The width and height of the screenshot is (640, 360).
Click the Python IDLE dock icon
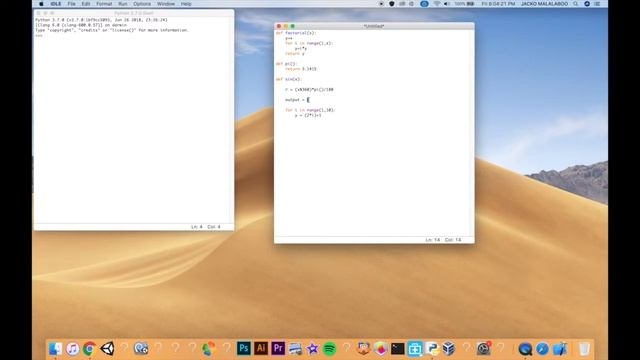[x=432, y=349]
